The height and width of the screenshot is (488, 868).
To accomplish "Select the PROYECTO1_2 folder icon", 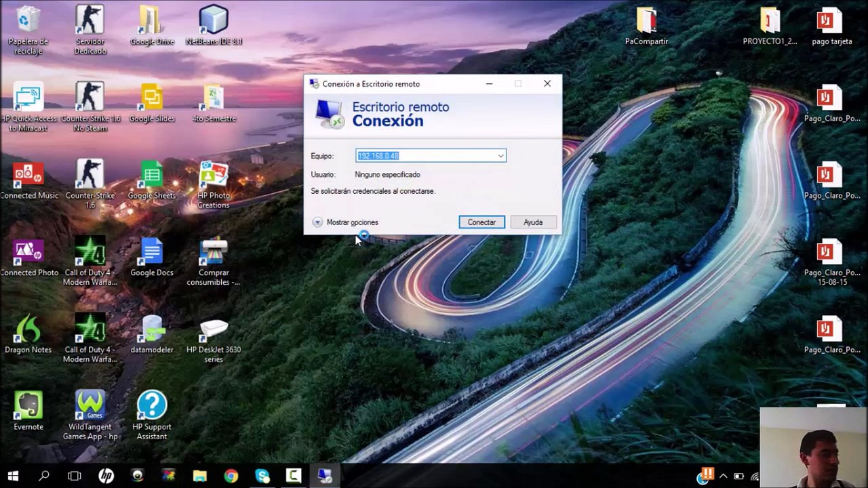I will point(770,26).
